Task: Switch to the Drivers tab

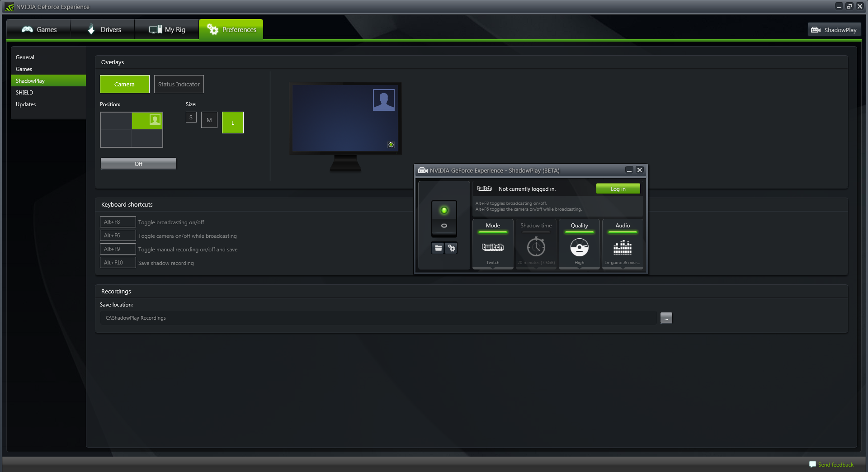Action: tap(103, 29)
